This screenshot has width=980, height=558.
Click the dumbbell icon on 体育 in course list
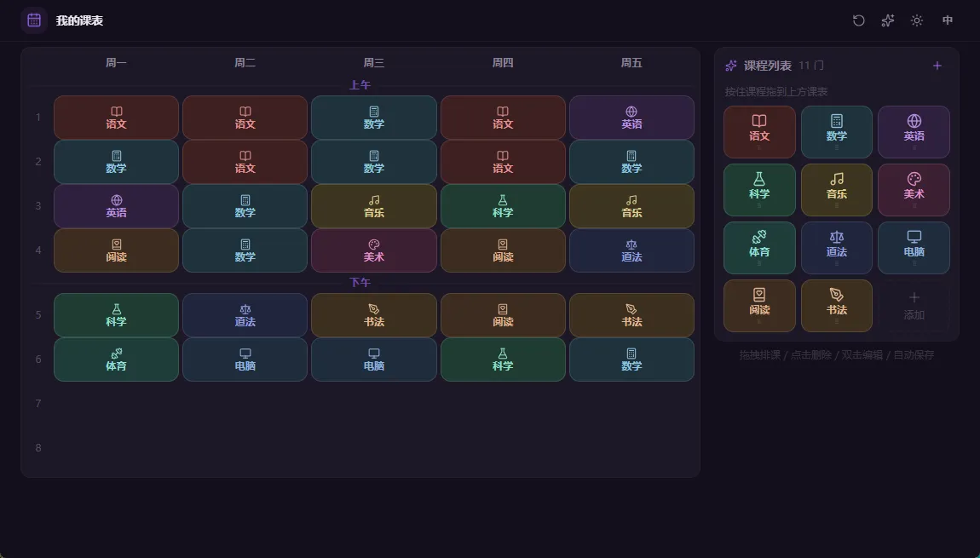[x=759, y=237]
